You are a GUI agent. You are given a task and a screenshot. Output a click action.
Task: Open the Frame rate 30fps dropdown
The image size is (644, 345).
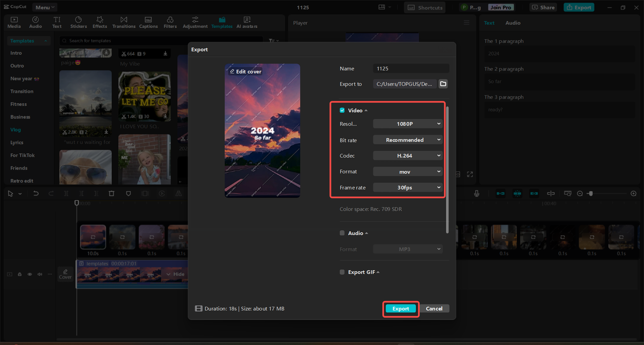coord(408,188)
